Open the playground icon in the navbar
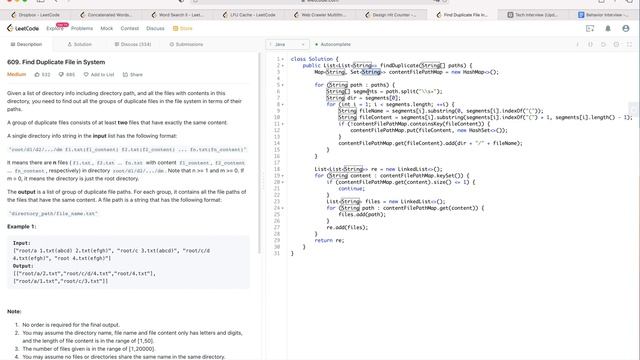The height and width of the screenshot is (360, 640). tap(590, 28)
